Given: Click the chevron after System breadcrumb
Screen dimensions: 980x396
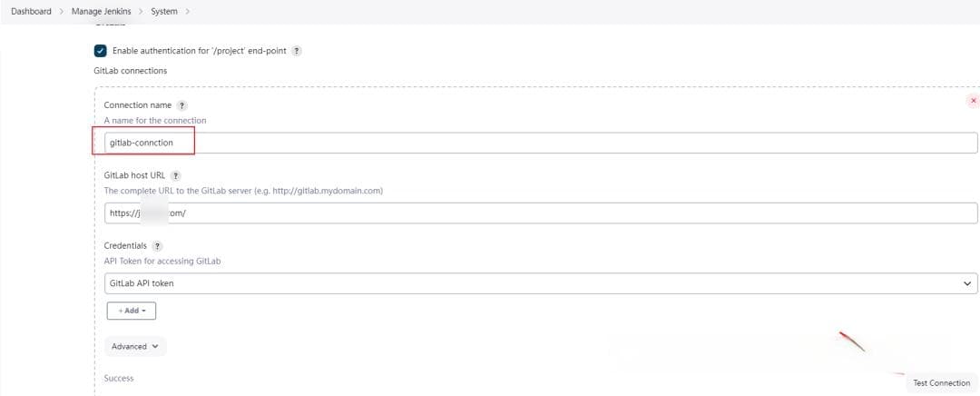Looking at the screenshot, I should (188, 11).
